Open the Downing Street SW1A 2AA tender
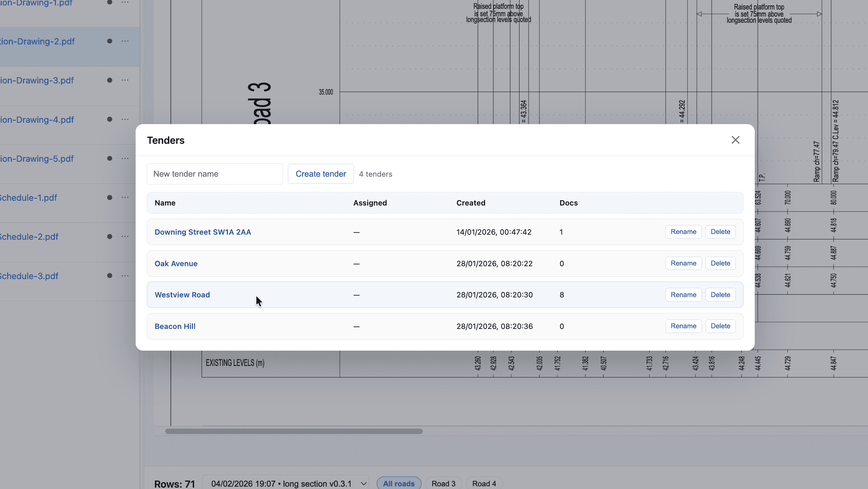868x489 pixels. [203, 232]
